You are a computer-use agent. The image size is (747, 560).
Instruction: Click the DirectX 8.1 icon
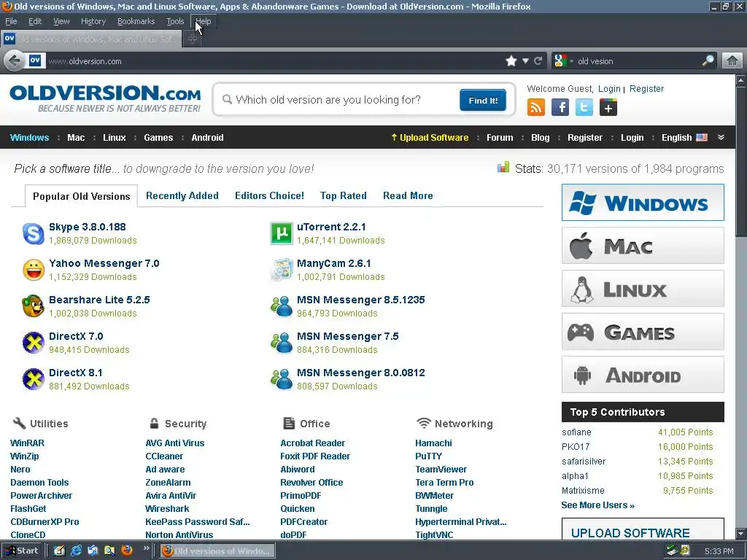point(34,379)
